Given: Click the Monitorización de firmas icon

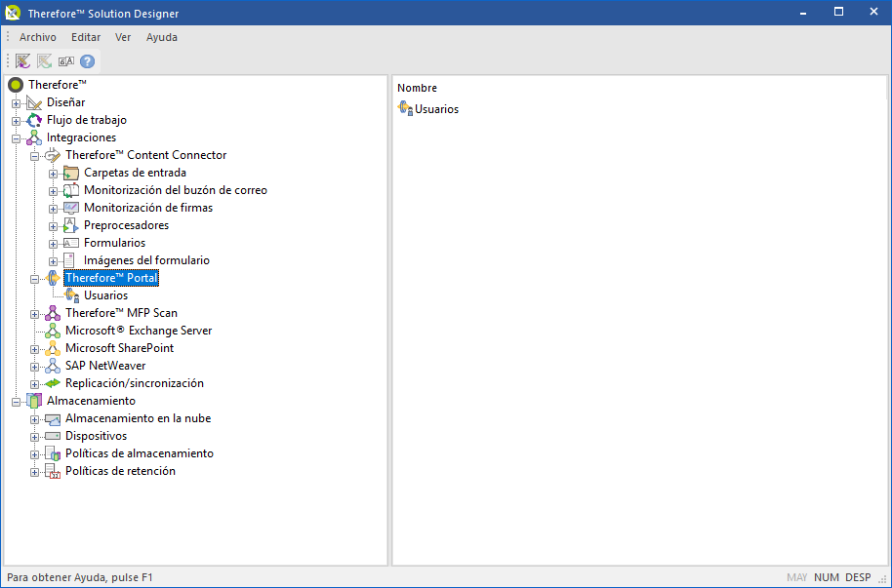Looking at the screenshot, I should [x=71, y=208].
